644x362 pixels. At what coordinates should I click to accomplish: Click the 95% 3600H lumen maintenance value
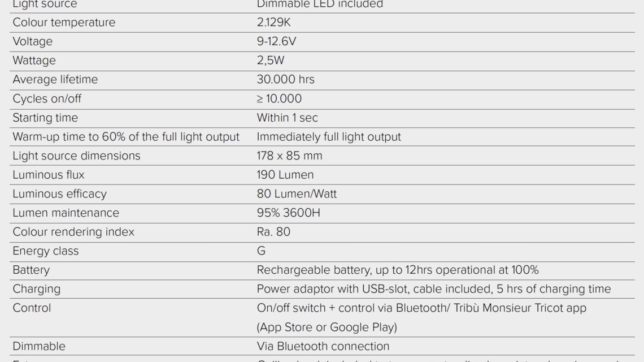pos(289,213)
